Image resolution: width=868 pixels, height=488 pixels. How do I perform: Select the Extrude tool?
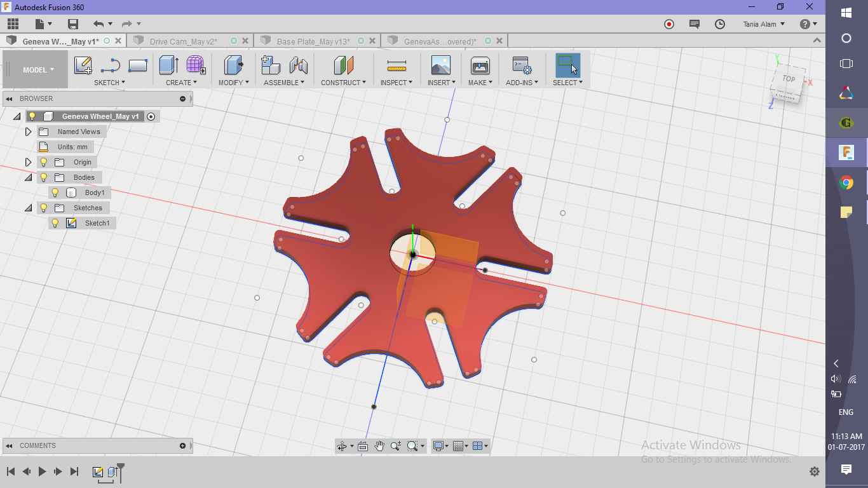click(x=168, y=65)
